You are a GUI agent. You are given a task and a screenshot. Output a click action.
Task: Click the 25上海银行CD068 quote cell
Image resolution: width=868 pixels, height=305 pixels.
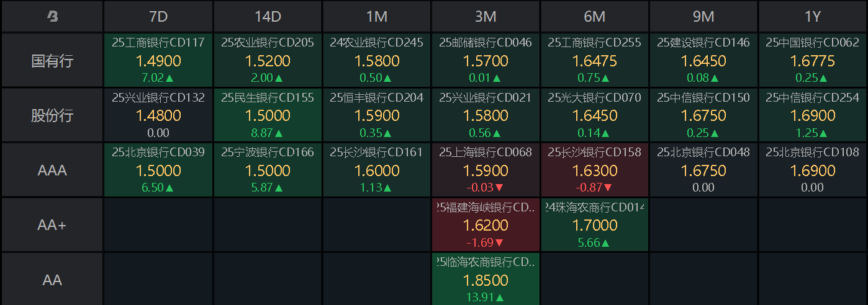(x=486, y=170)
